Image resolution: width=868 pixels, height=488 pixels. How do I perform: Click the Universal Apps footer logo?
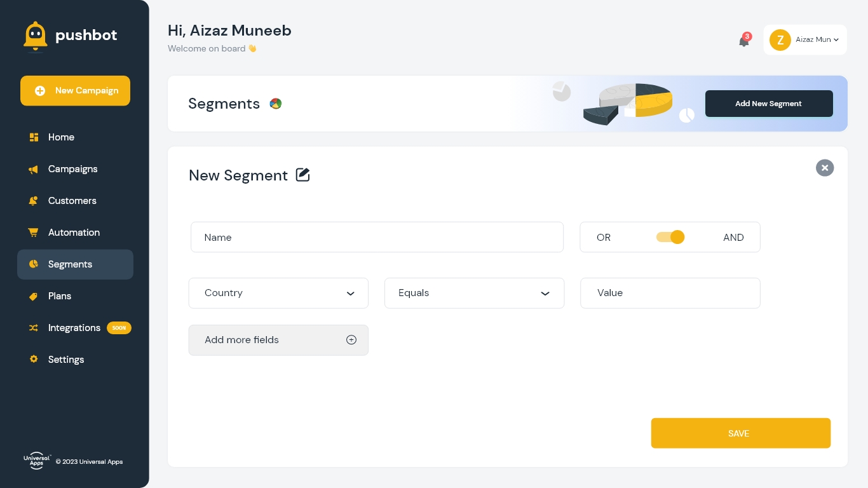tap(37, 461)
